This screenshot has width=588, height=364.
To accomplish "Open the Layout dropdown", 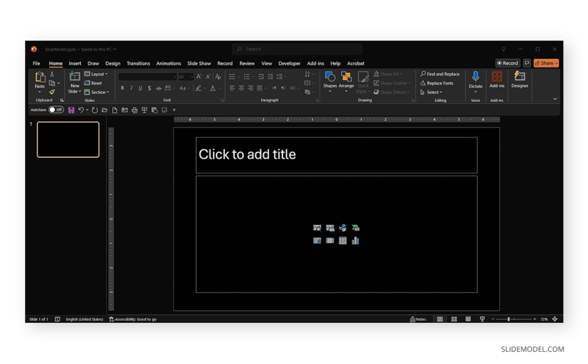I will coord(97,74).
